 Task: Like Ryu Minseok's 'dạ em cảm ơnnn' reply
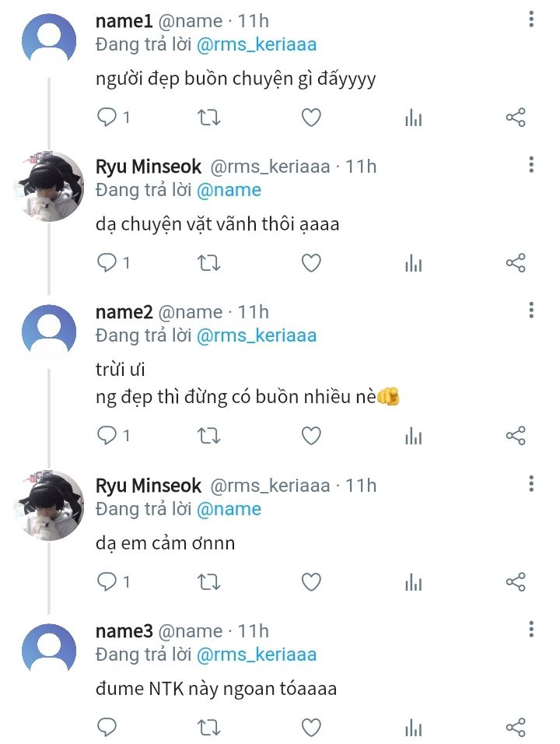click(x=311, y=581)
